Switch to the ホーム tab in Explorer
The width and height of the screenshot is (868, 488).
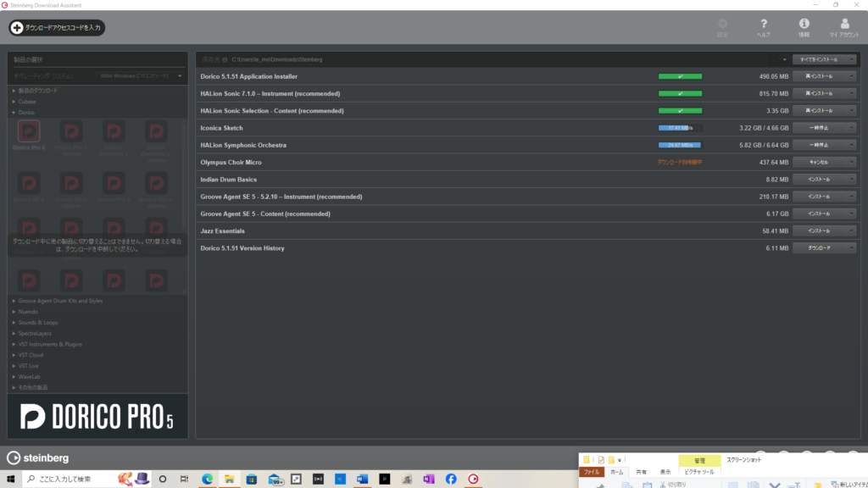(x=617, y=472)
